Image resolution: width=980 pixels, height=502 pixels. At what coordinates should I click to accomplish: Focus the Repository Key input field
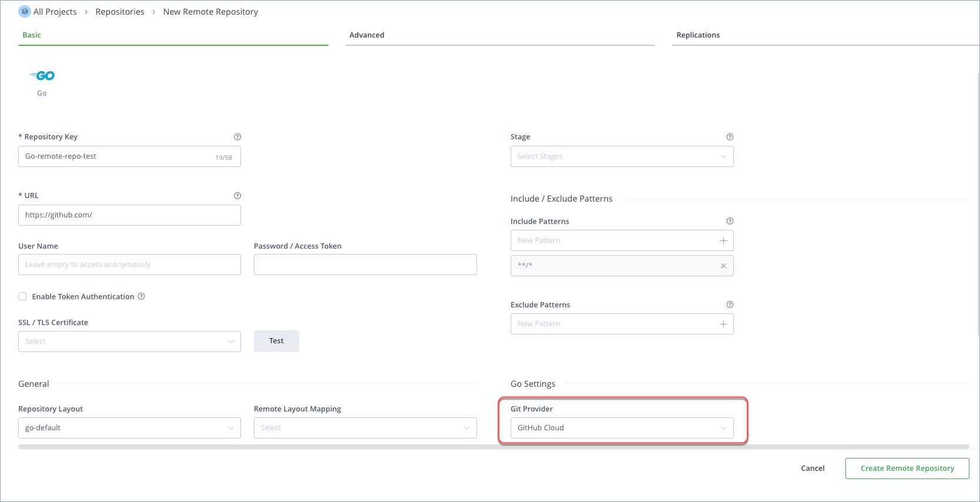point(129,156)
